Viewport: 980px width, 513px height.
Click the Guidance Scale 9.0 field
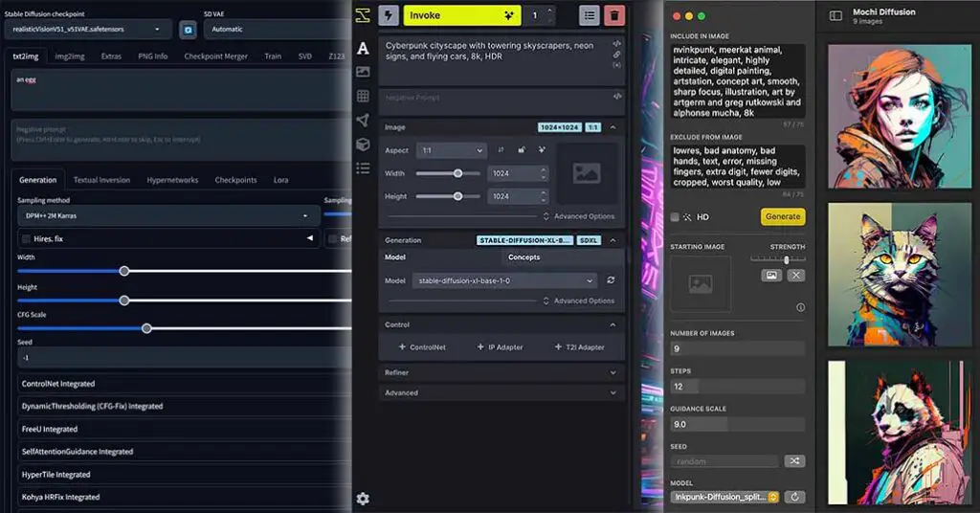(x=738, y=424)
